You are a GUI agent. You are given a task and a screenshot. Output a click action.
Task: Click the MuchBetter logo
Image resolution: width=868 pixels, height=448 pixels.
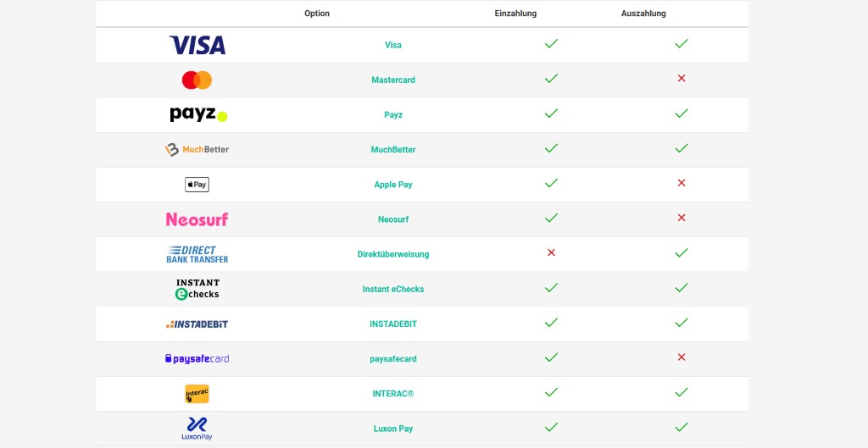point(197,150)
